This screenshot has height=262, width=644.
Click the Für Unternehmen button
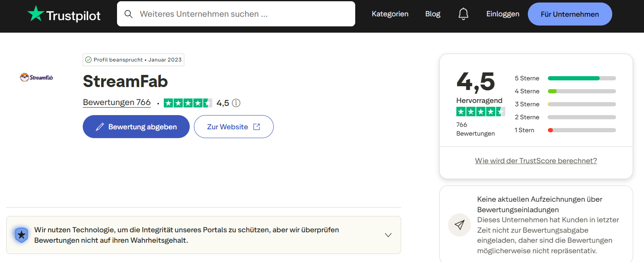coord(570,14)
